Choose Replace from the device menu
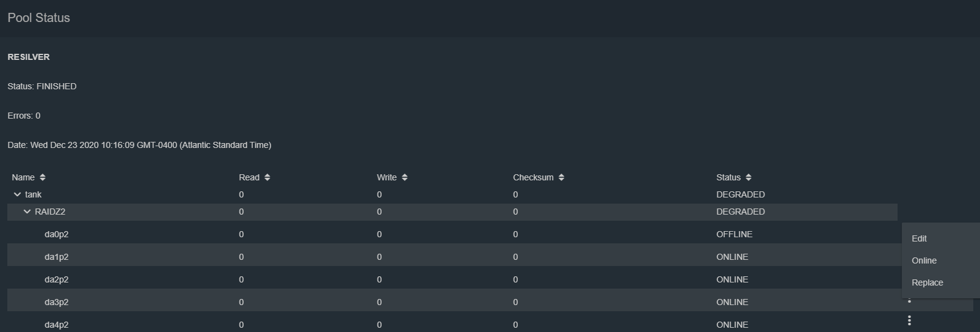 coord(927,282)
